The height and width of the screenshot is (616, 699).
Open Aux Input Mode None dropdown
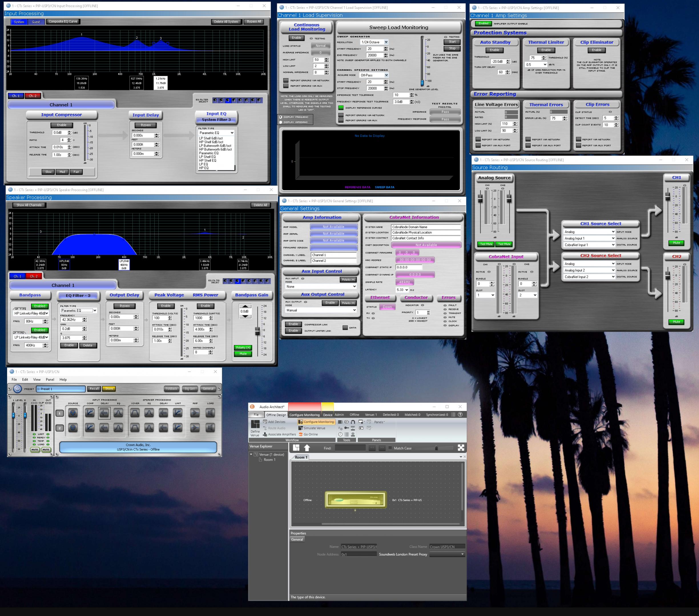(x=321, y=286)
